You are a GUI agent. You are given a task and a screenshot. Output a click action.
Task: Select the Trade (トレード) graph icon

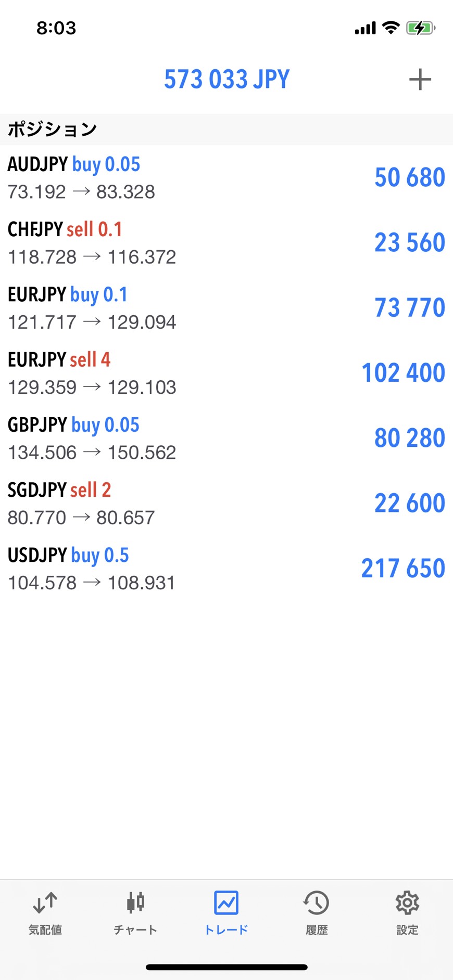click(227, 903)
